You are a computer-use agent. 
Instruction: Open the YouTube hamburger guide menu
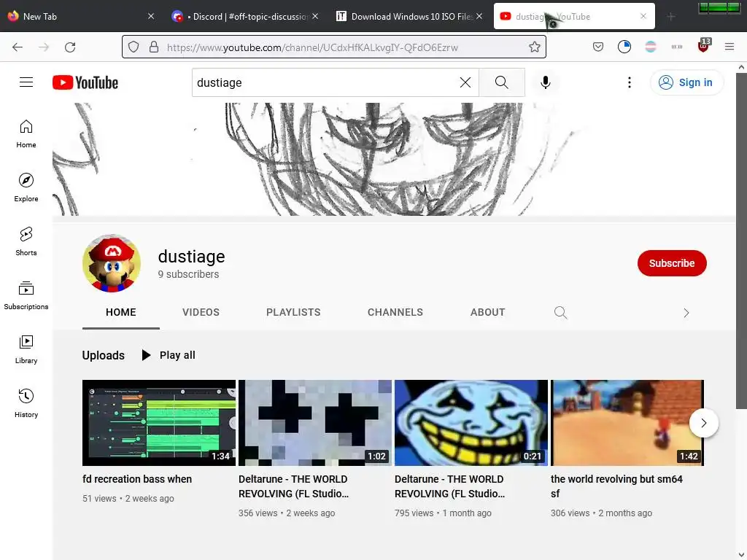point(26,82)
